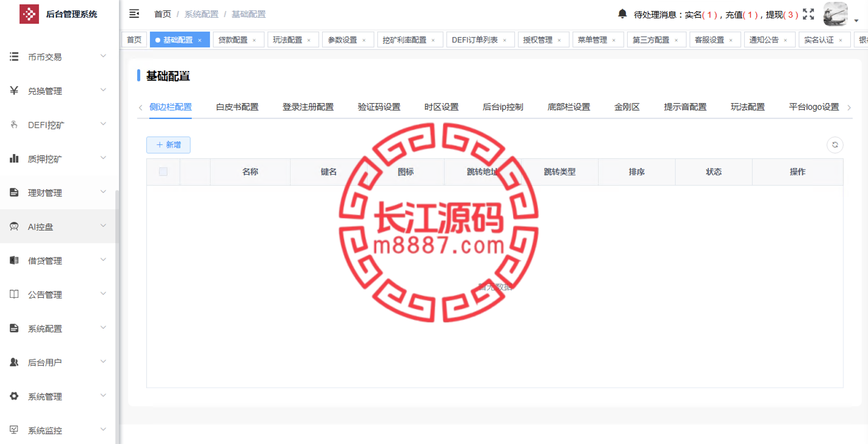868x444 pixels.
Task: Expand the 币币交易 menu chevron
Action: [103, 55]
